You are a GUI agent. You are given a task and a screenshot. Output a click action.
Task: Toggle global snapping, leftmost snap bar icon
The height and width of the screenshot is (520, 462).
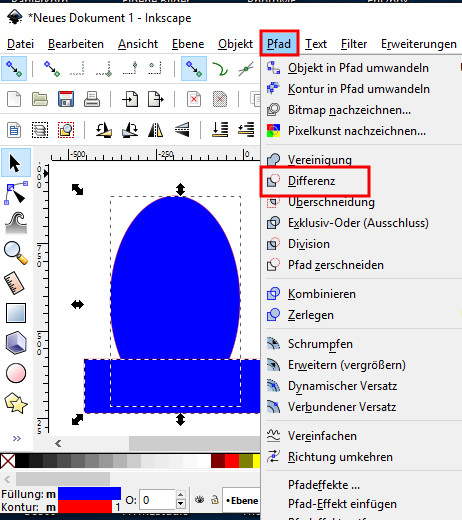[x=14, y=68]
